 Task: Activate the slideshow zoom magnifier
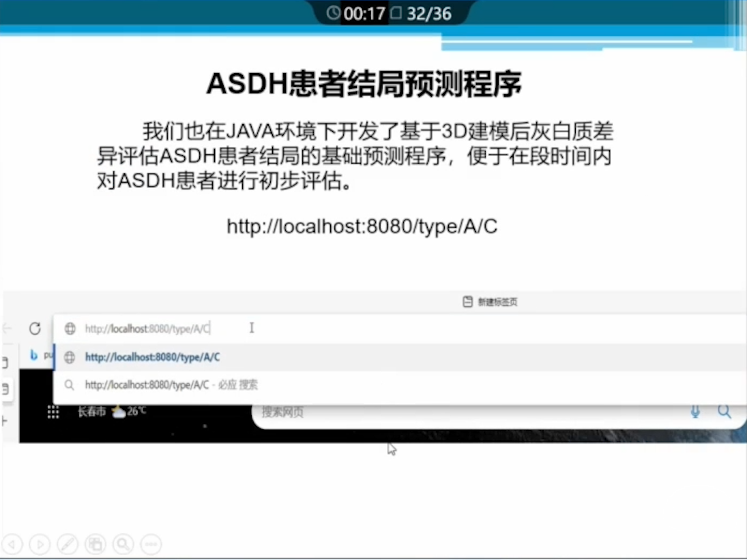point(123,544)
